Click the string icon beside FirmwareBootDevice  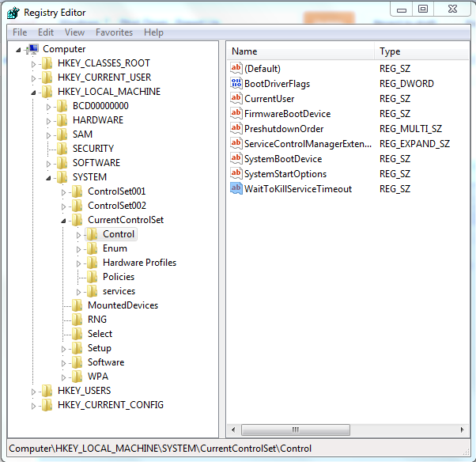(x=236, y=114)
